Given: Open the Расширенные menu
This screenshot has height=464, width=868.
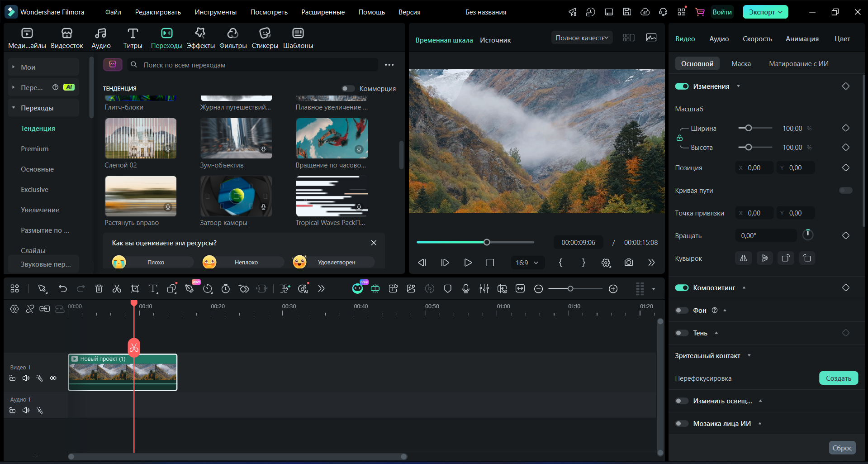Looking at the screenshot, I should pyautogui.click(x=323, y=12).
